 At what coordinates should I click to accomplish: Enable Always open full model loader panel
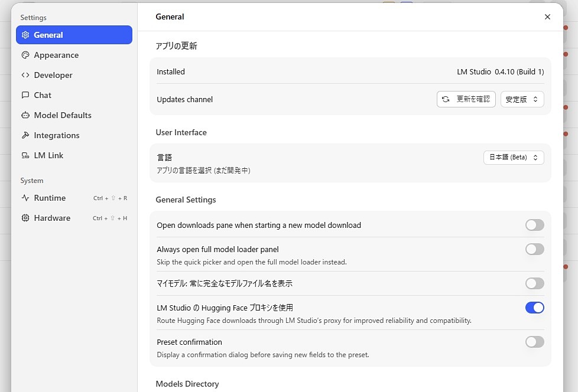coord(534,249)
